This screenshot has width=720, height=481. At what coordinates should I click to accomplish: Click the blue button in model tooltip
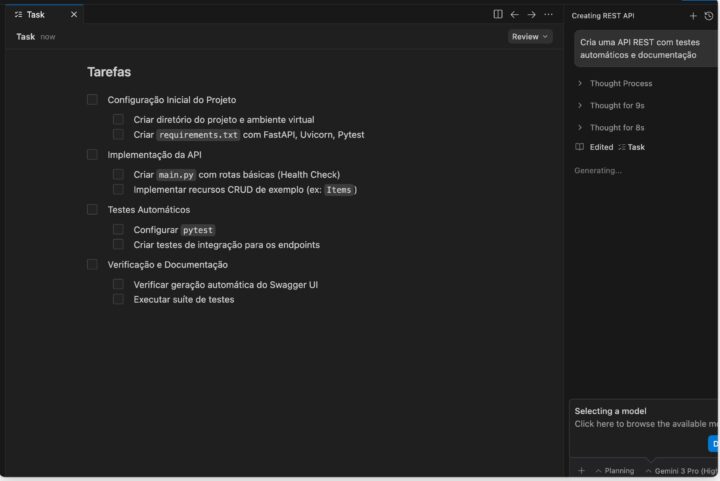(x=713, y=444)
